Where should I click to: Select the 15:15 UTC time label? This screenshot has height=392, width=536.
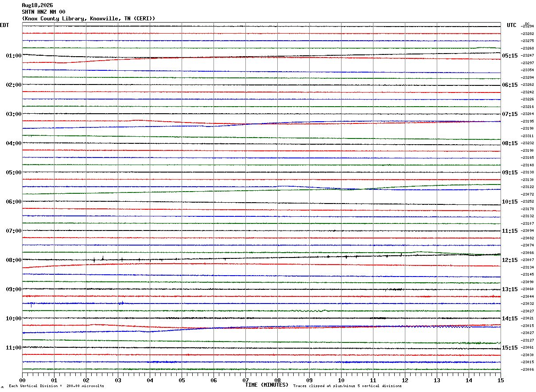point(510,348)
